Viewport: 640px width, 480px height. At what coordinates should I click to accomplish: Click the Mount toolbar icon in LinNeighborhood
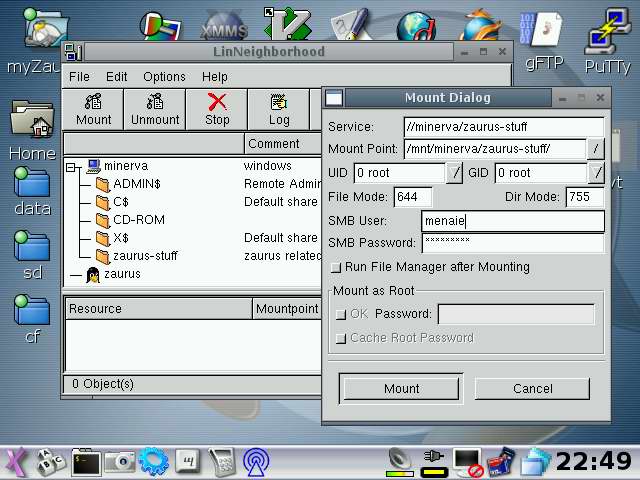coord(93,109)
